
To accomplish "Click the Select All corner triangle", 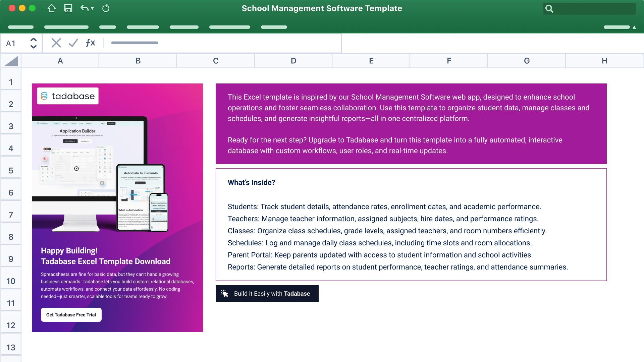I will (x=11, y=61).
